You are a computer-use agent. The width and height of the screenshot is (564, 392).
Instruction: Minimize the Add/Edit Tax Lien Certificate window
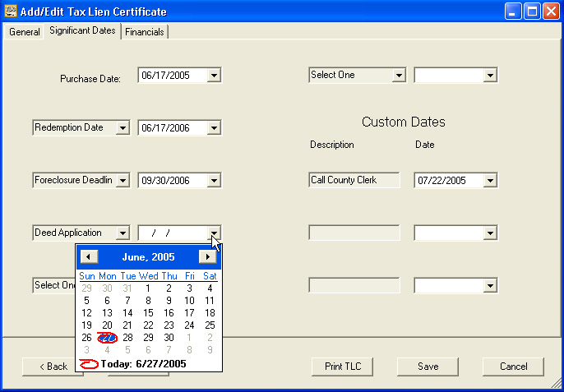coord(513,12)
